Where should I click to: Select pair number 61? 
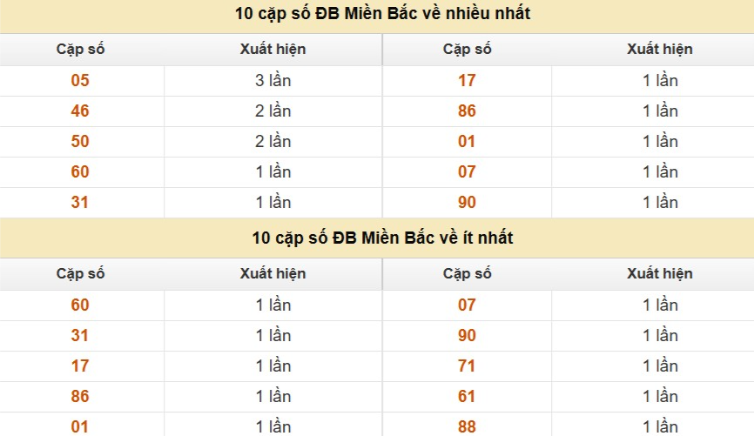pos(467,397)
